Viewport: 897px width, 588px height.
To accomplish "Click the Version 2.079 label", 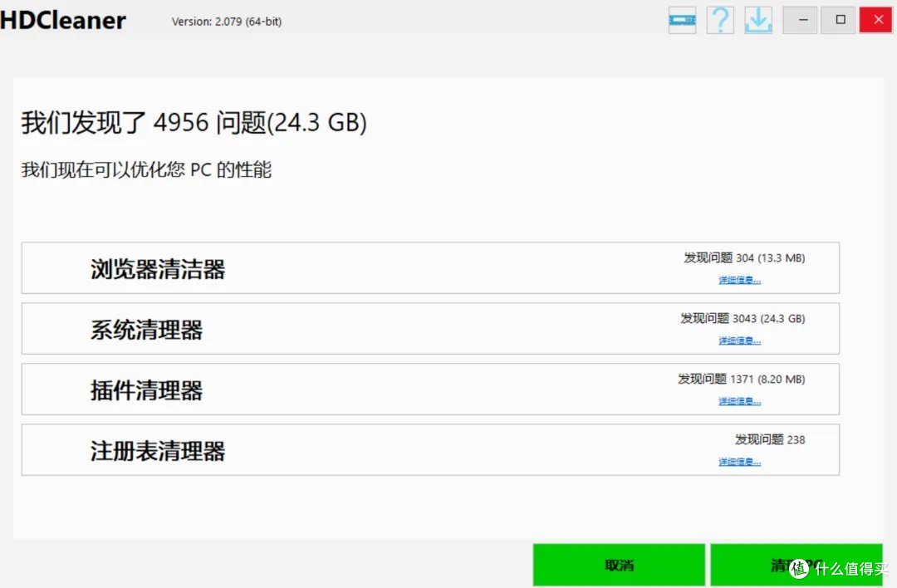I will pyautogui.click(x=226, y=22).
